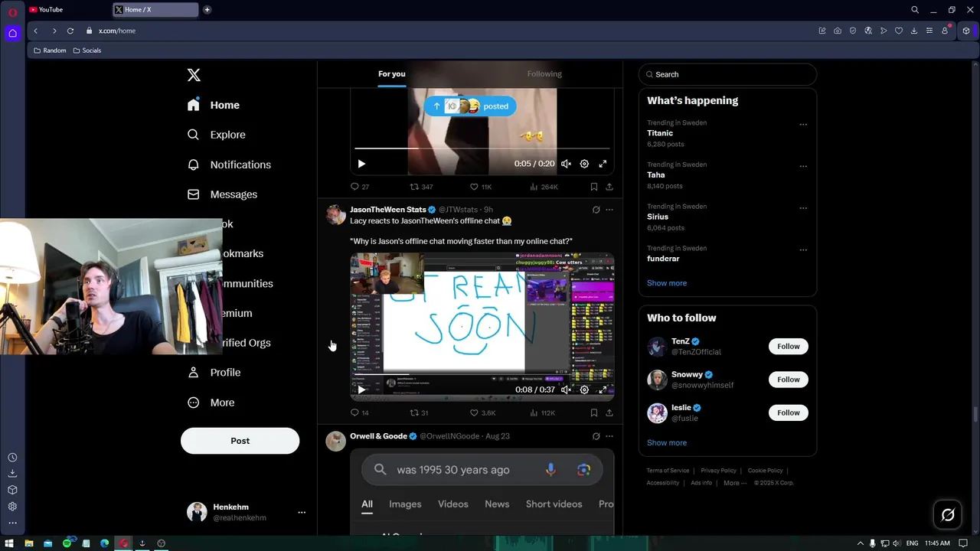Unmute the JasonTheWeen Stats video
980x551 pixels.
[566, 390]
